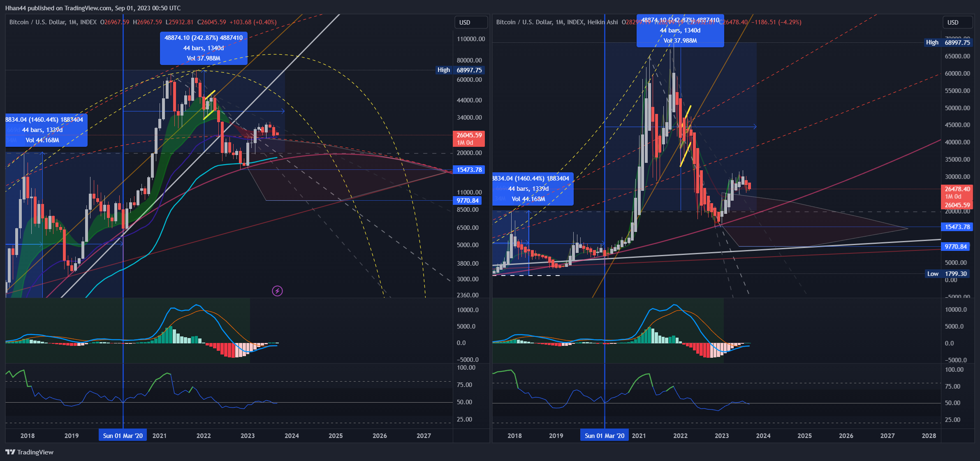The width and height of the screenshot is (980, 461).
Task: Click the 45000.00 price level on Heikin Ashi axis
Action: (957, 125)
